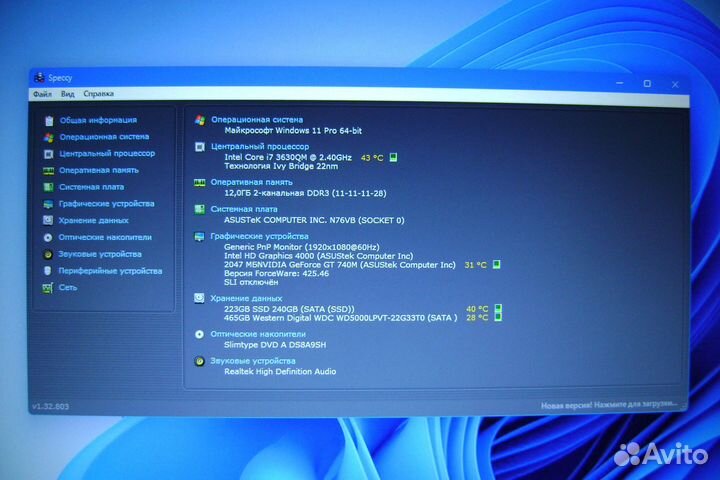720x480 pixels.
Task: Click the Оперативная память heading link in main panel
Action: pyautogui.click(x=252, y=182)
